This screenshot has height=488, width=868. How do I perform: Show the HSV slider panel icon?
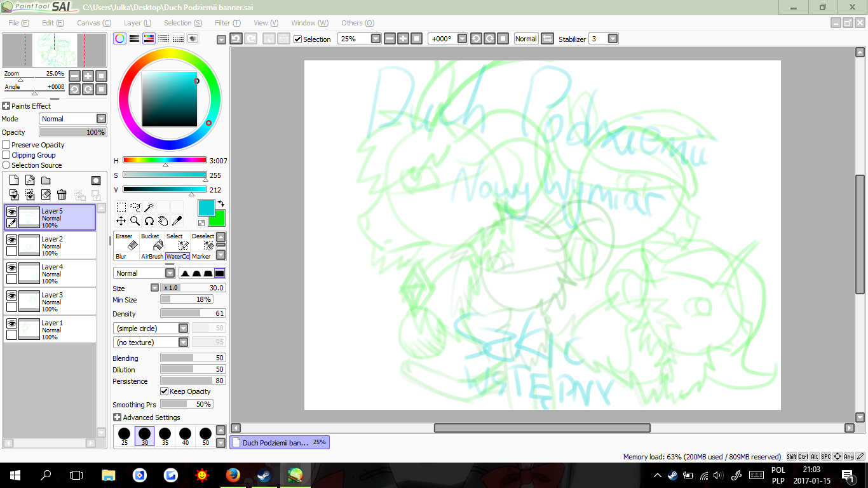click(149, 39)
